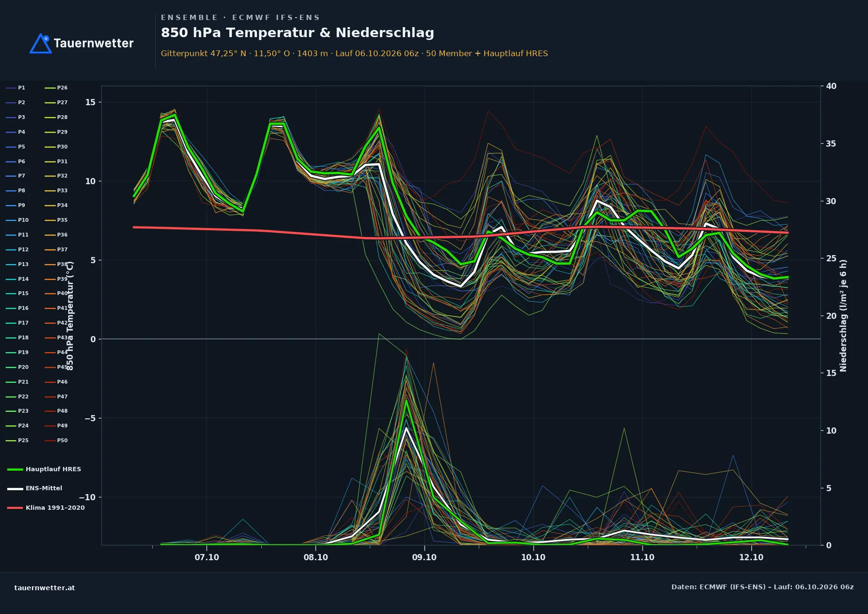Click the 25 precipitation axis tick label
This screenshot has height=614, width=868.
[x=831, y=258]
